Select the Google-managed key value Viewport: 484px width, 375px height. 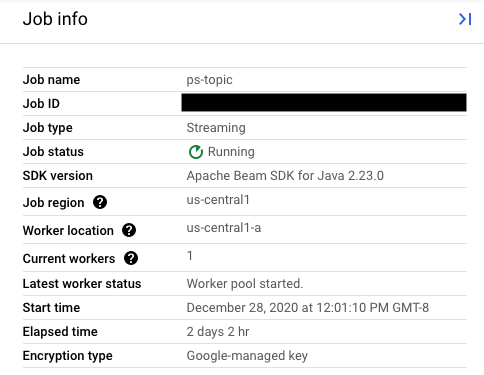coord(247,356)
